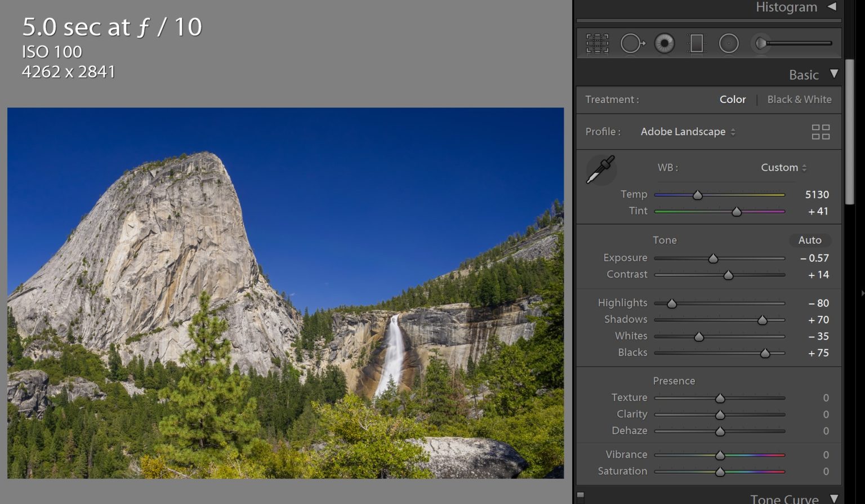The height and width of the screenshot is (504, 865).
Task: Click the Temp value showing 5130
Action: coord(817,194)
